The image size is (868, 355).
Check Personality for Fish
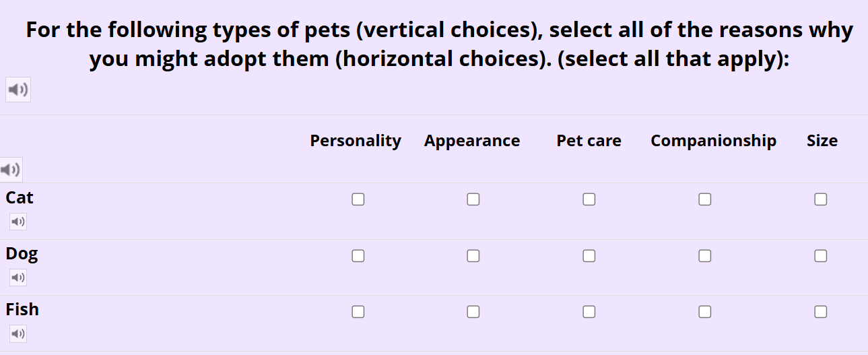[x=358, y=312]
